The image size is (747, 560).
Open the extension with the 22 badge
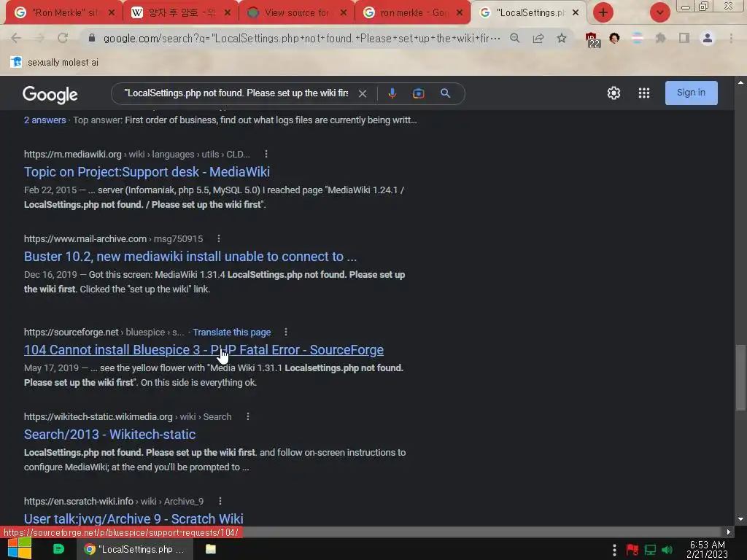(x=592, y=39)
